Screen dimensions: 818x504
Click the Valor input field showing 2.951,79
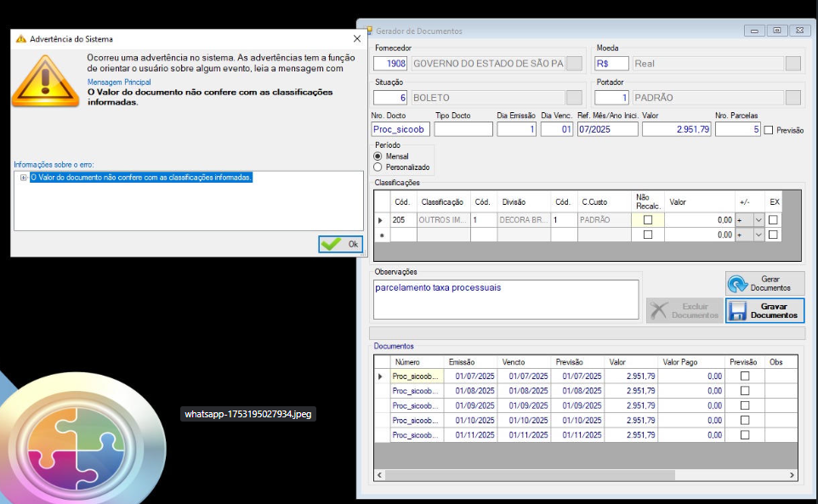pos(676,129)
